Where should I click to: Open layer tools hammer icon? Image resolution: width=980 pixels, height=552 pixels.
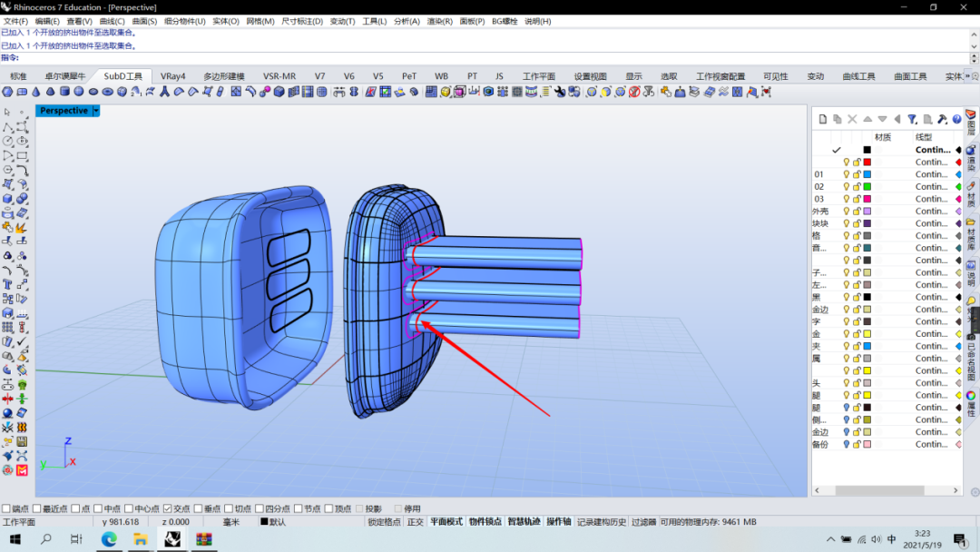tap(943, 120)
